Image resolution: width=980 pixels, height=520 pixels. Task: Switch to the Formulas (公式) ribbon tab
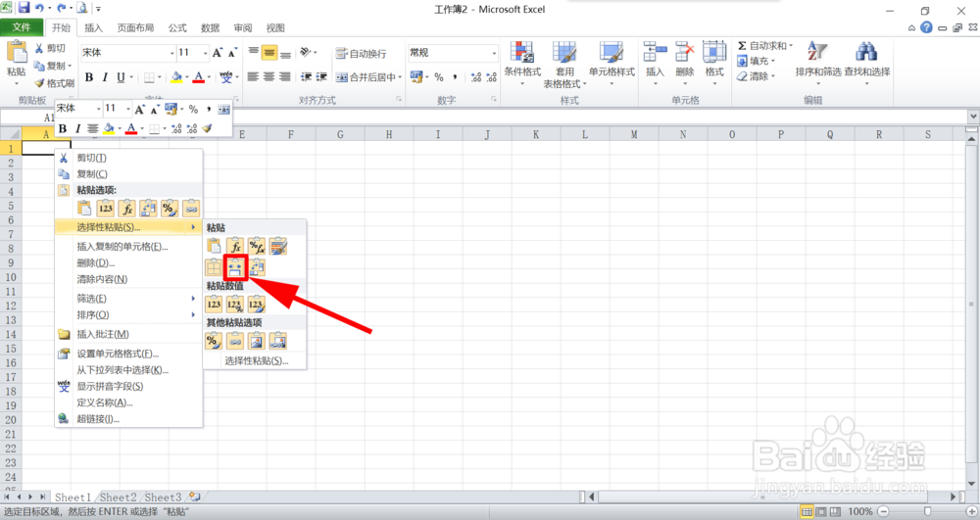[x=176, y=27]
